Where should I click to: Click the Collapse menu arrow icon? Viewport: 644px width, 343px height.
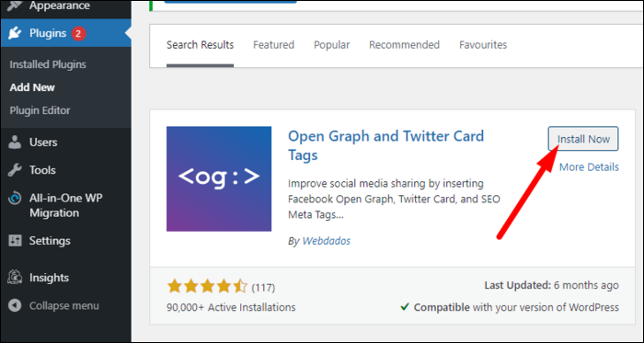(15, 305)
